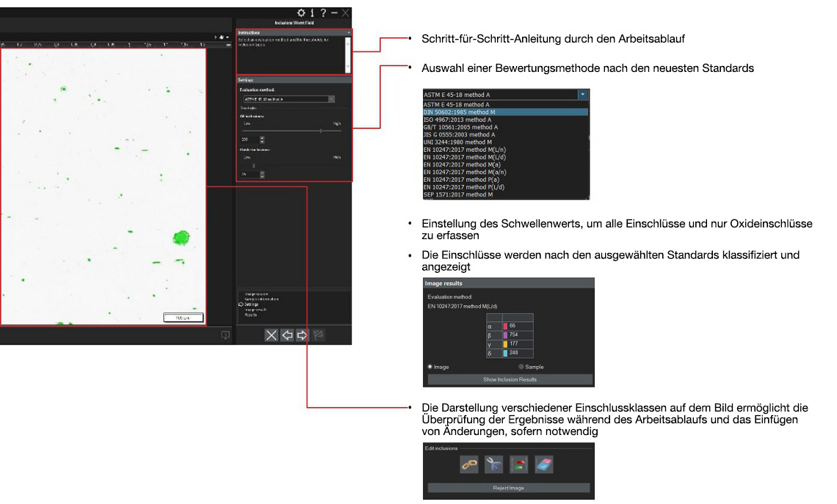Image resolution: width=837 pixels, height=504 pixels.
Task: Click the change inclusion class icon
Action: point(518,464)
